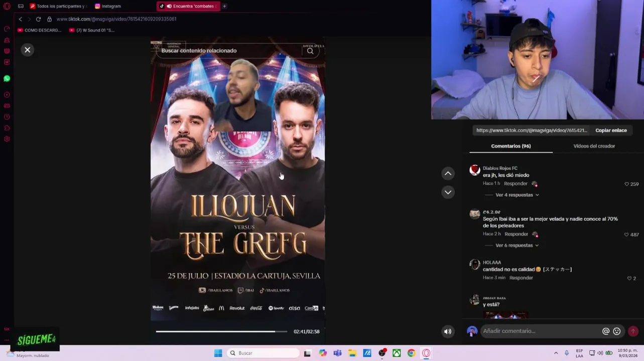The height and width of the screenshot is (361, 644).
Task: Expand 'Ver 4 respuestas' replies
Action: click(517, 195)
